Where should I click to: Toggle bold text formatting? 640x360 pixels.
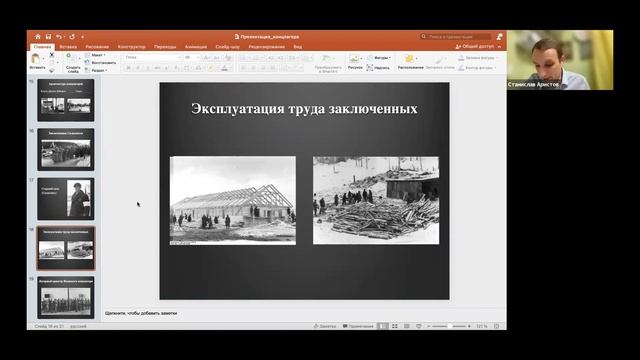[128, 68]
